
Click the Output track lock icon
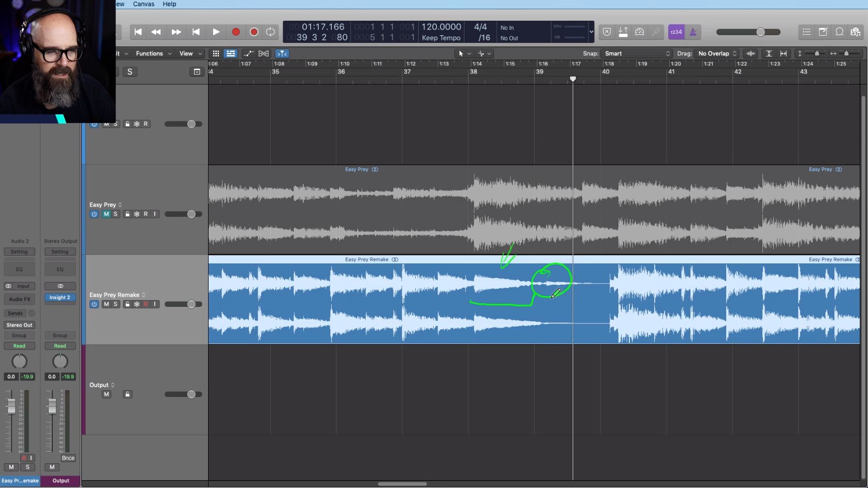127,394
